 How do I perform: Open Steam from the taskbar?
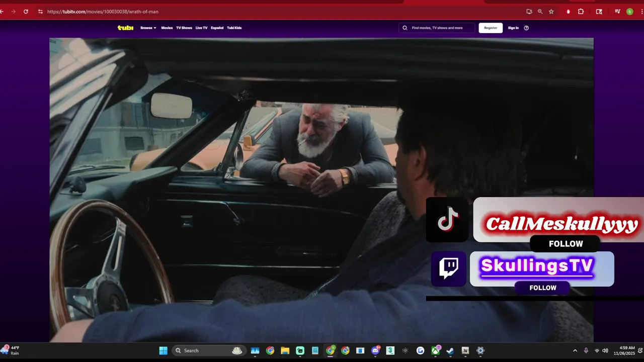(x=450, y=350)
